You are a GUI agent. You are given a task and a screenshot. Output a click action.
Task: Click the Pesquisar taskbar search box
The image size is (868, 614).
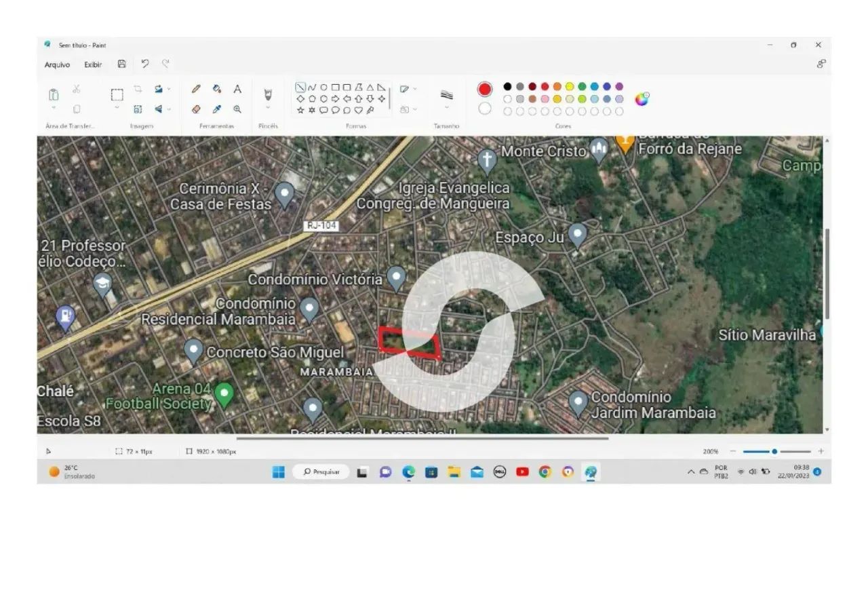(321, 472)
